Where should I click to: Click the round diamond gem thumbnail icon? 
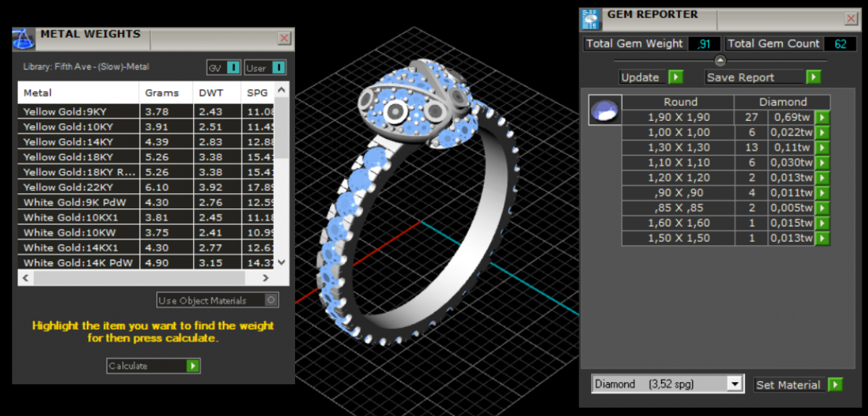tap(604, 111)
